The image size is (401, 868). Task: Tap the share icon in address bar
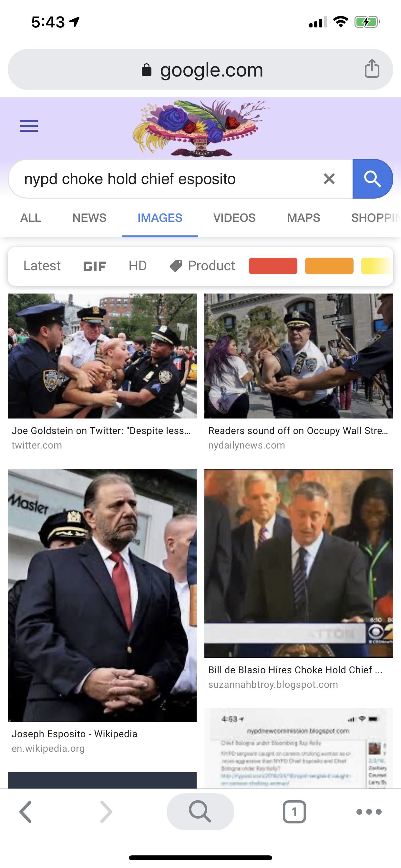click(x=372, y=69)
